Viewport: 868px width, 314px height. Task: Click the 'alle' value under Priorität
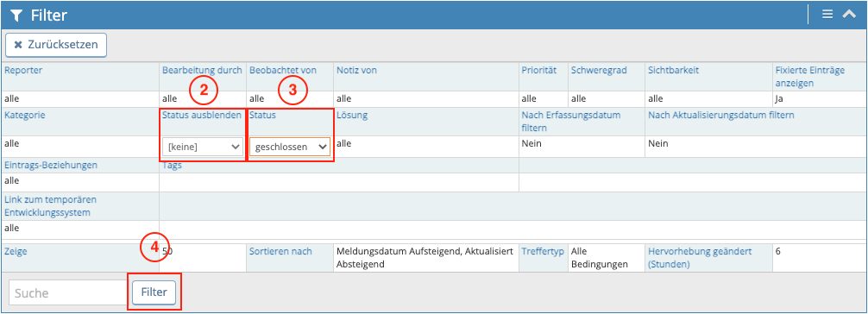[x=529, y=99]
